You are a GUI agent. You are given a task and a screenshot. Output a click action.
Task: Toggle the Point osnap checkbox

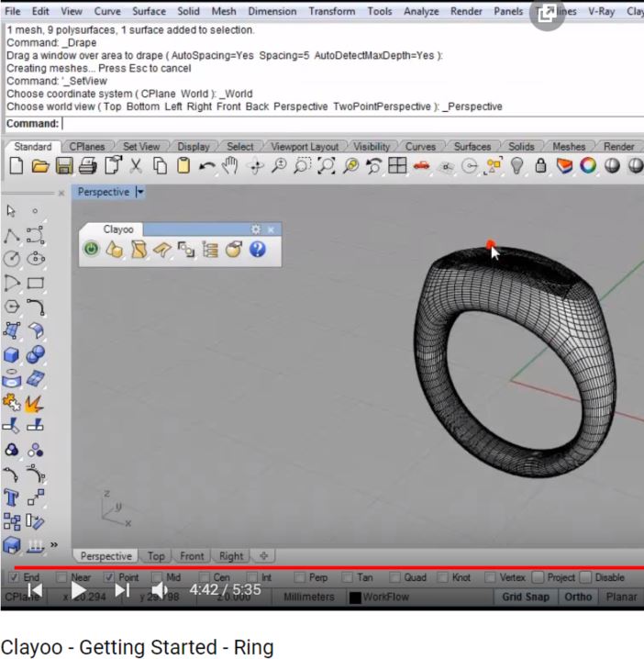pyautogui.click(x=108, y=577)
